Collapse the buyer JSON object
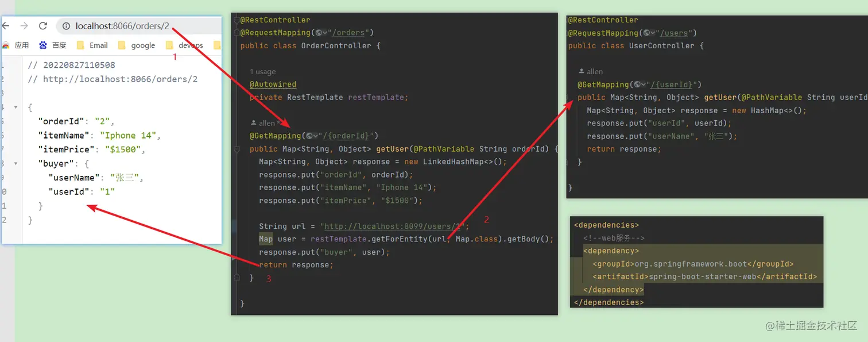This screenshot has height=342, width=868. pyautogui.click(x=15, y=163)
